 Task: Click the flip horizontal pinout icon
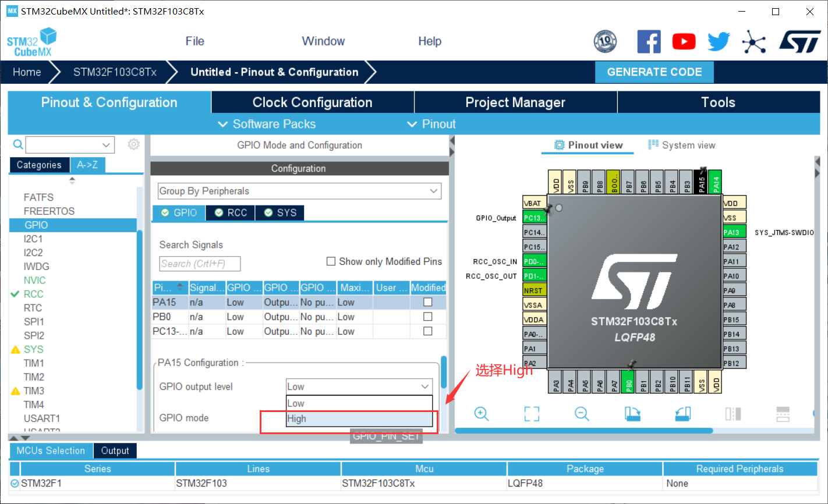(733, 414)
